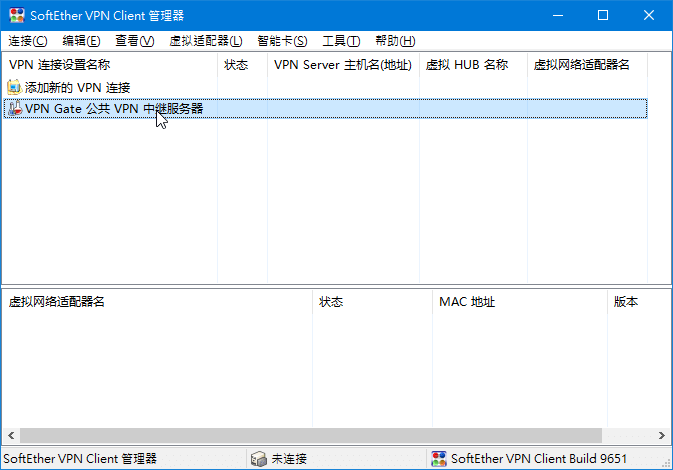Click the 版本 column header
Viewport: 673px width, 470px height.
[626, 302]
